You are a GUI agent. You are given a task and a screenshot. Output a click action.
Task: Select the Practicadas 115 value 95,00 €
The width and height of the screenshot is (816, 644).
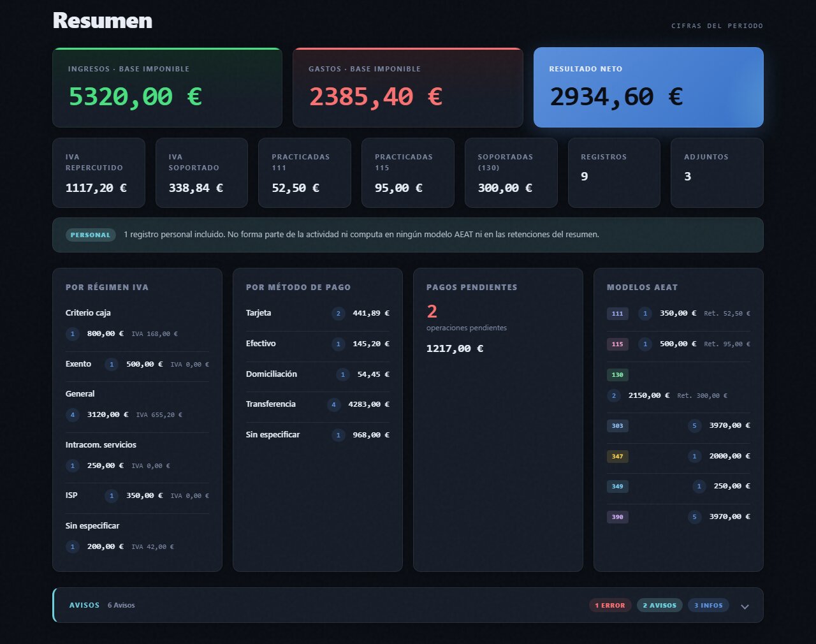pyautogui.click(x=399, y=188)
